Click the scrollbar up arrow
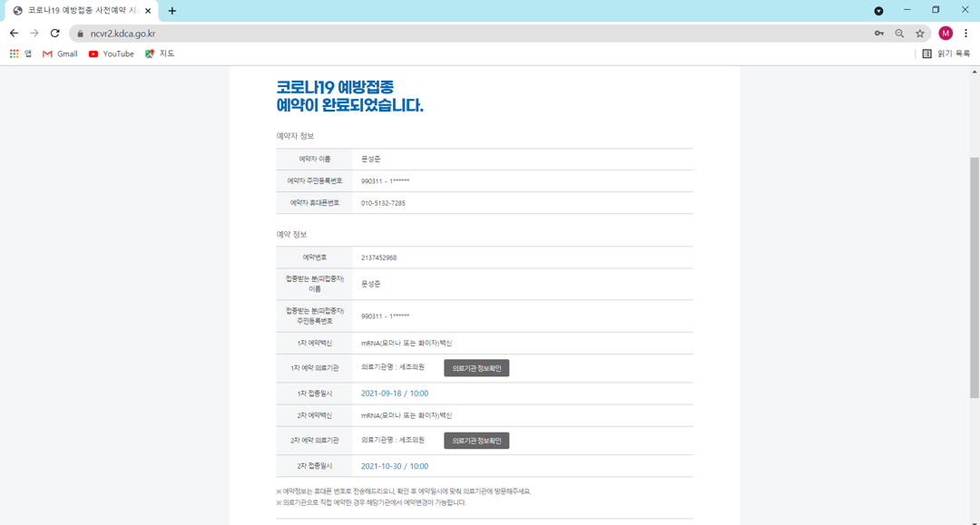The width and height of the screenshot is (980, 525). (x=975, y=71)
